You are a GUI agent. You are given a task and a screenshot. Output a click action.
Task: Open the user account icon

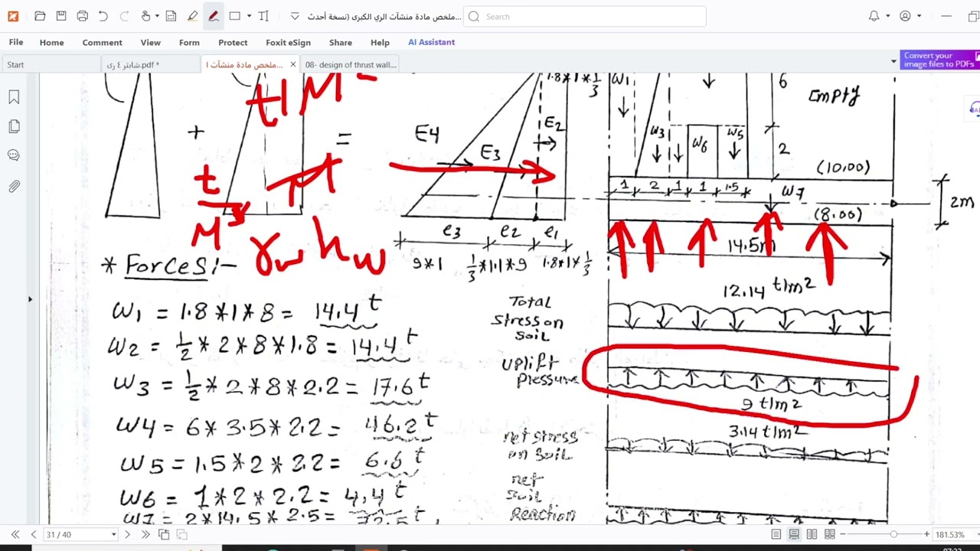906,16
